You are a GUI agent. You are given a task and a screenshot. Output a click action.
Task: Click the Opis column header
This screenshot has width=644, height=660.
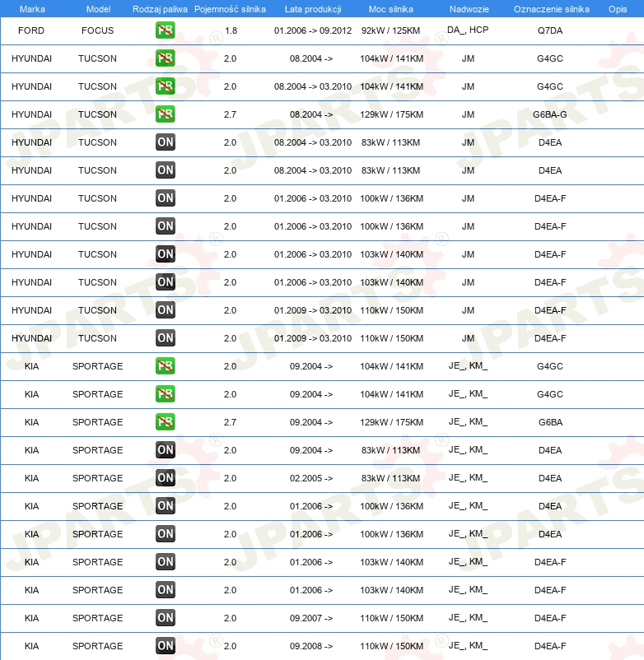pos(618,9)
